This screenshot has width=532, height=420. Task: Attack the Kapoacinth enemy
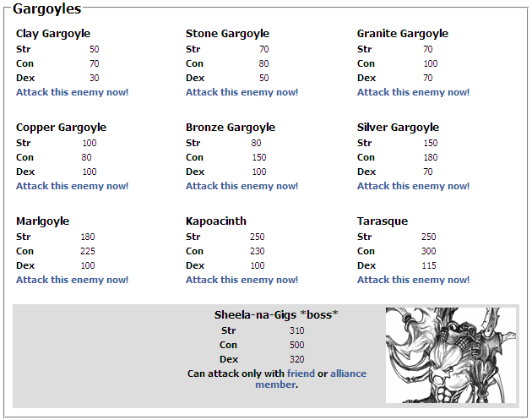pyautogui.click(x=242, y=280)
